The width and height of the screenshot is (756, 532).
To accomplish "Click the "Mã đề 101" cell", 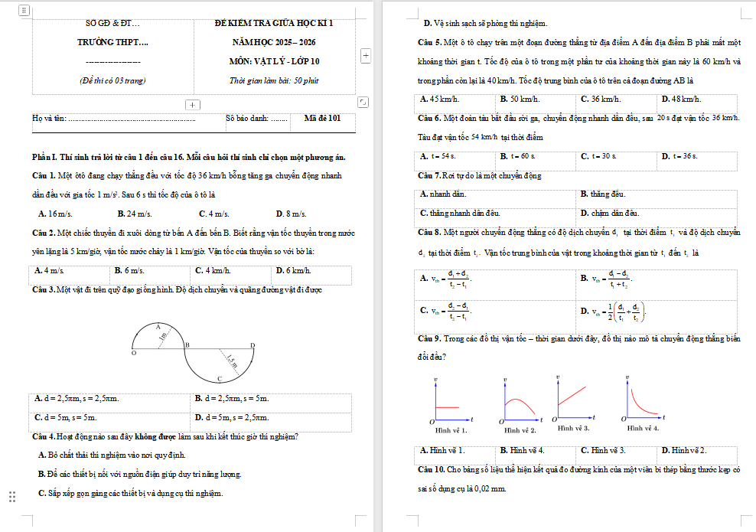I will tap(322, 119).
